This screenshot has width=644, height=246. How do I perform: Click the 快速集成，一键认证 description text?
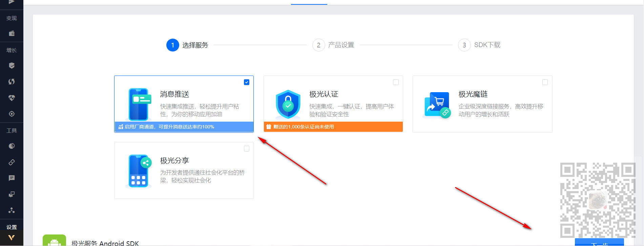coord(352,110)
